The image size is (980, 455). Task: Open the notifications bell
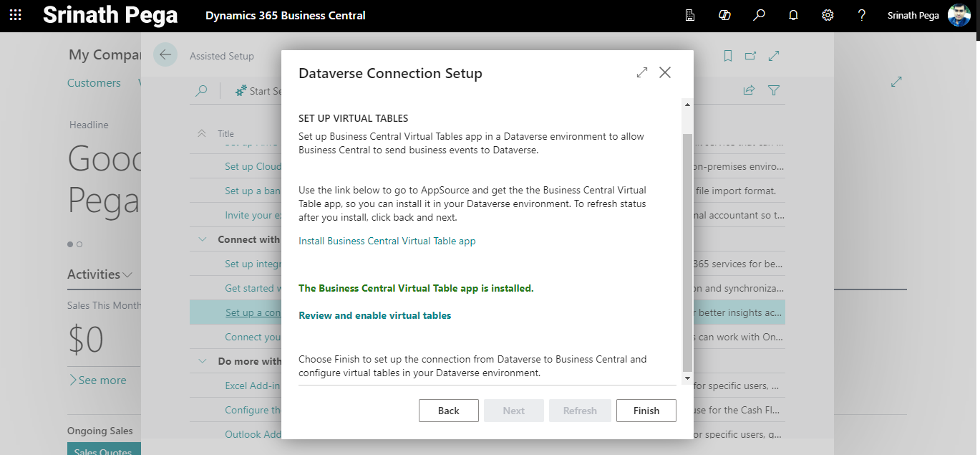pyautogui.click(x=793, y=15)
